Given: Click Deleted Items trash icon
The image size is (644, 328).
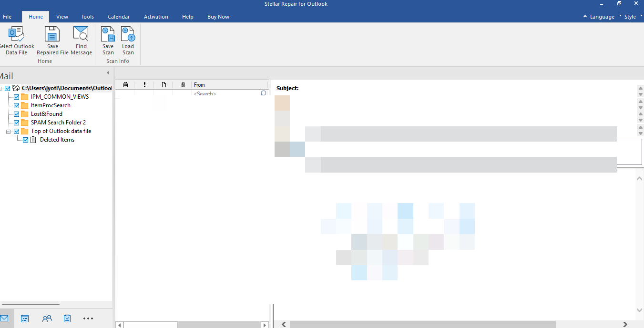Looking at the screenshot, I should point(33,140).
